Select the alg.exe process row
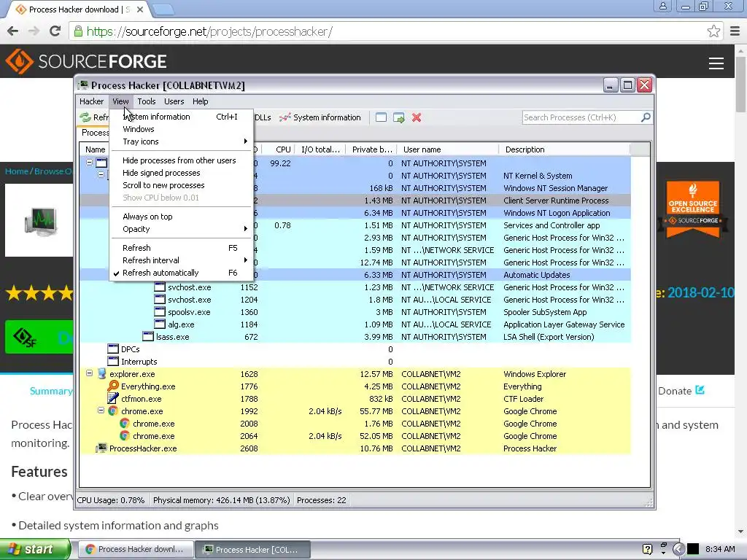747x560 pixels. pyautogui.click(x=355, y=324)
